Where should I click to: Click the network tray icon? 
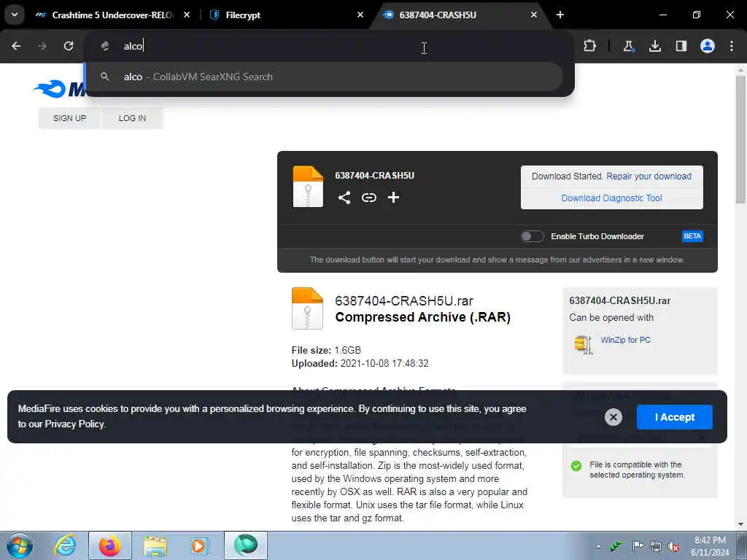pyautogui.click(x=656, y=546)
